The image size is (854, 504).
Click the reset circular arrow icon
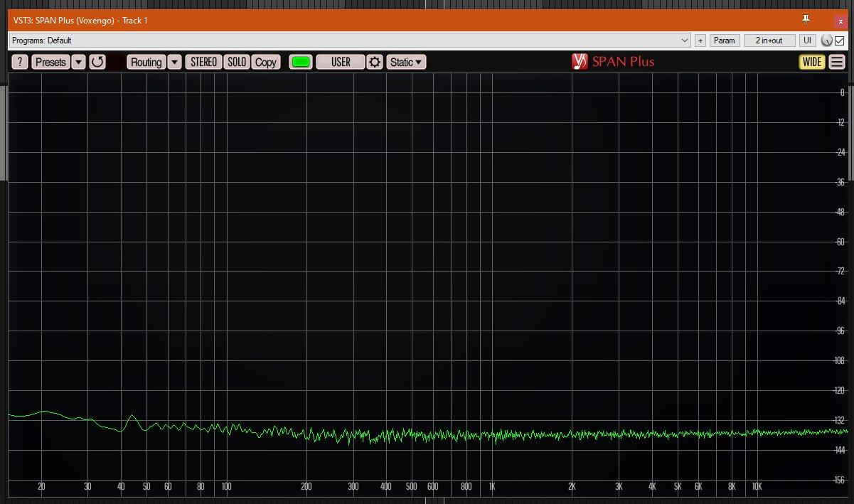pyautogui.click(x=97, y=62)
